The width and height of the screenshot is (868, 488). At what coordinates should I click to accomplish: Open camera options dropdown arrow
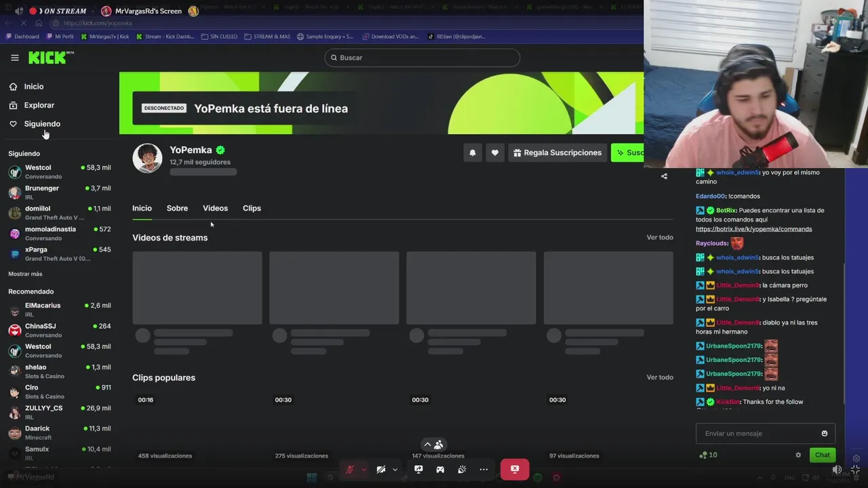(x=395, y=469)
